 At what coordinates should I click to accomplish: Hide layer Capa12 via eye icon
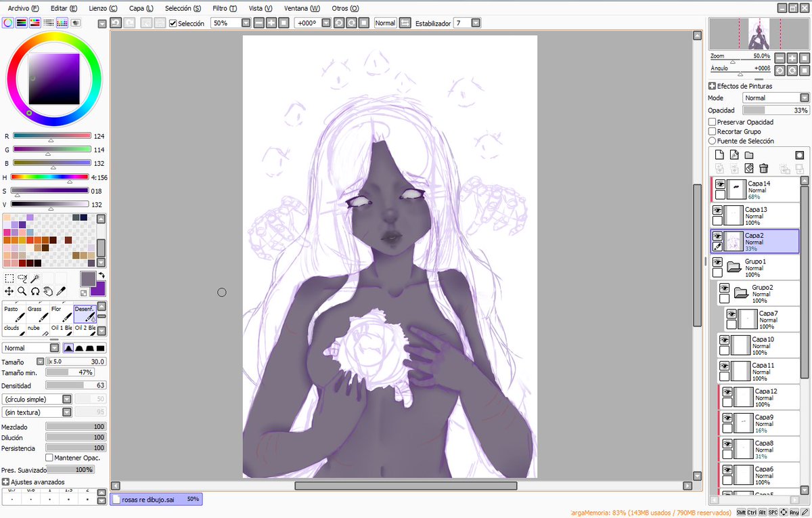pos(727,392)
